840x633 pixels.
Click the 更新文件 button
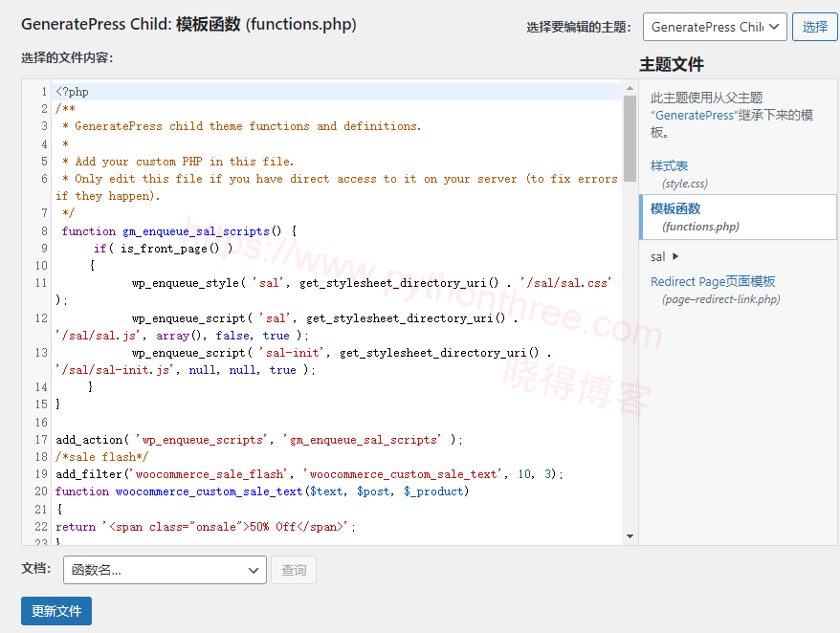[x=56, y=611]
